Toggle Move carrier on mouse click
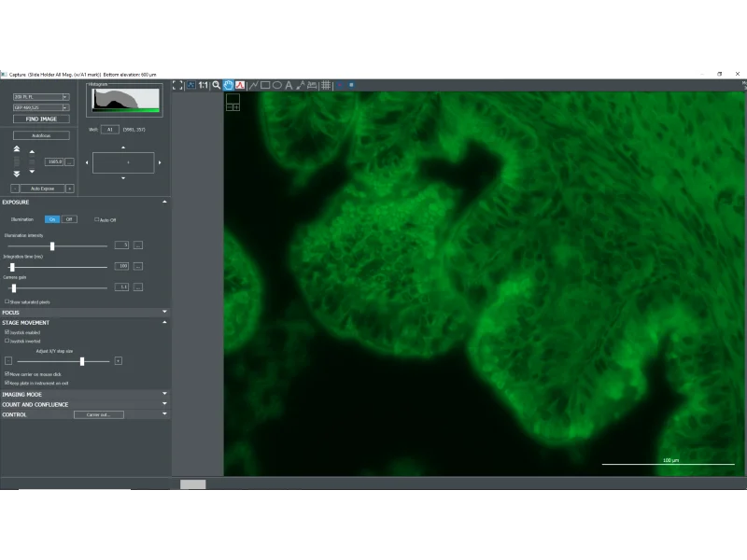 tap(7, 374)
